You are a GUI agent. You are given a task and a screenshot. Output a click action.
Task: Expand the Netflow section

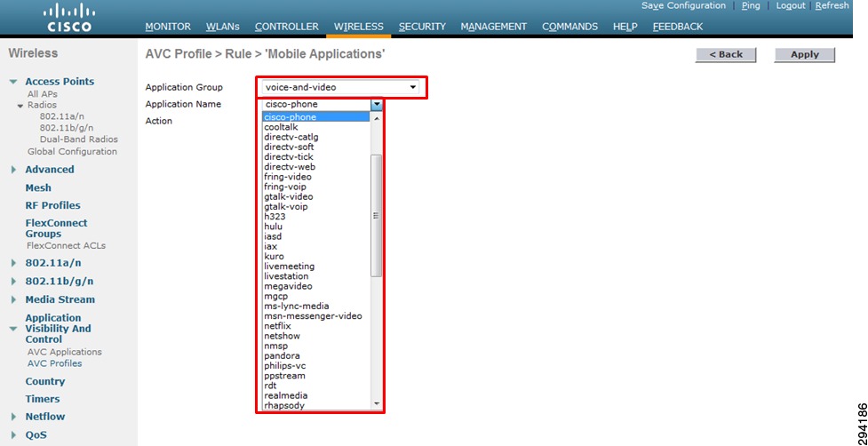(x=14, y=417)
